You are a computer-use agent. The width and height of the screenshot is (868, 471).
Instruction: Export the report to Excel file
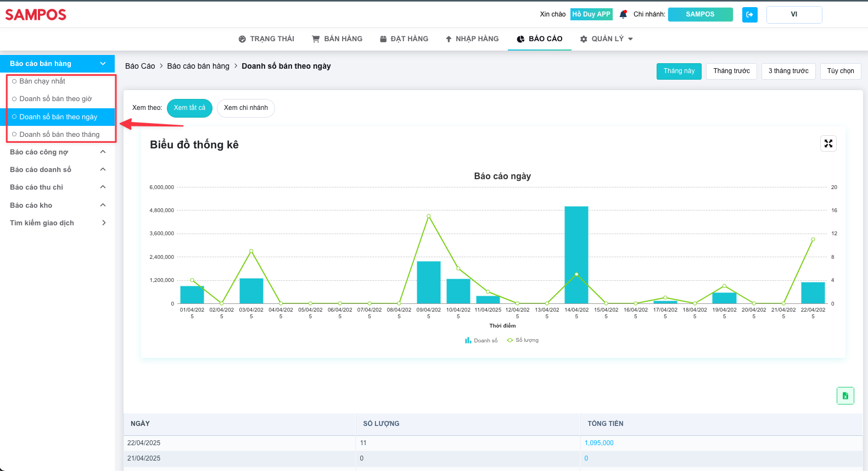[x=845, y=396]
